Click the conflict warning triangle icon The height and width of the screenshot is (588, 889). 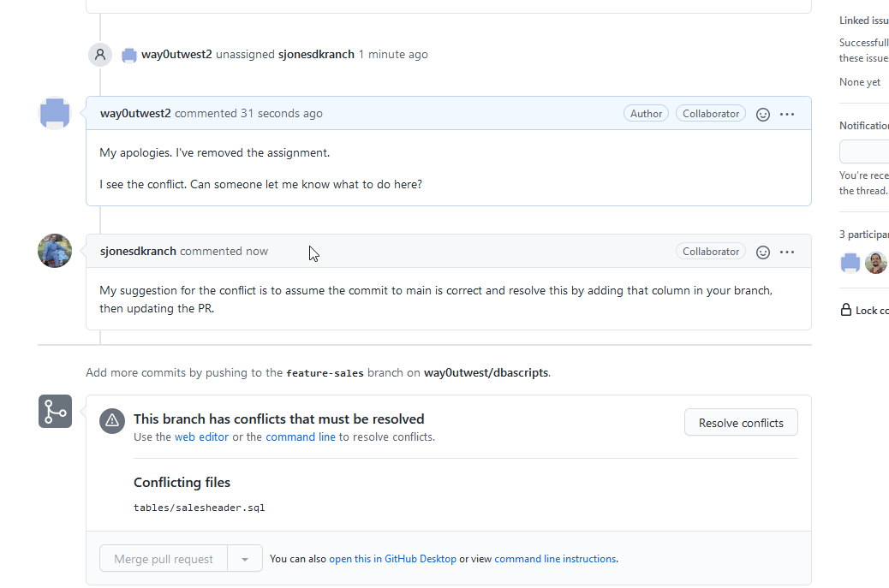[112, 420]
